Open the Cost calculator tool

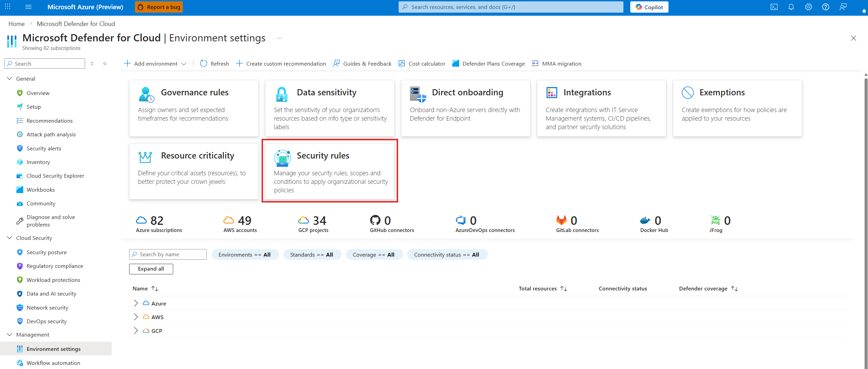coord(422,64)
